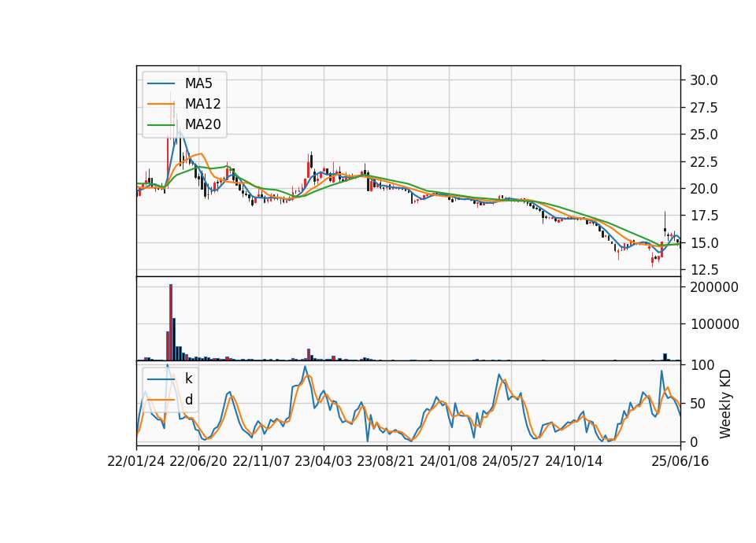The width and height of the screenshot is (756, 543).
Task: Click the Weekly KD axis title
Action: (x=725, y=404)
